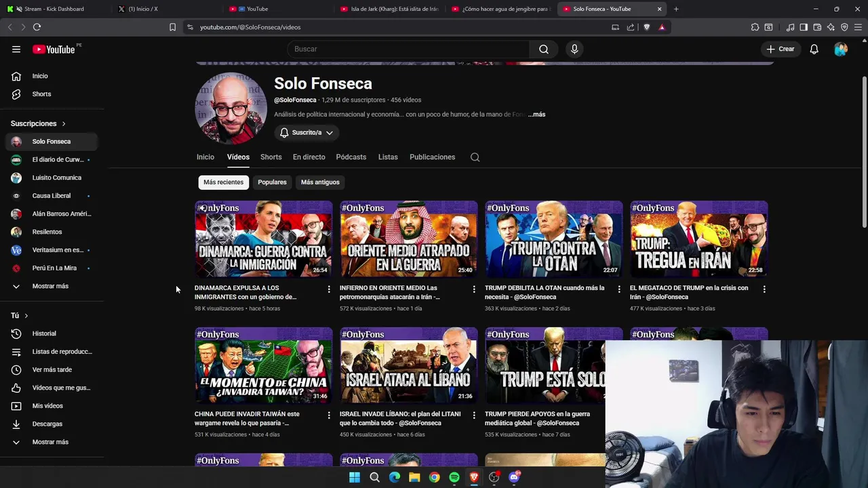Click the share icon in address bar
Viewport: 868px width, 488px height.
point(631,27)
